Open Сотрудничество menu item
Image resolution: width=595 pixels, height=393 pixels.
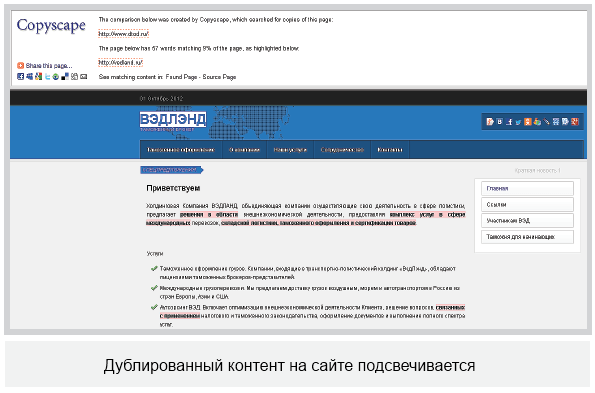point(342,150)
